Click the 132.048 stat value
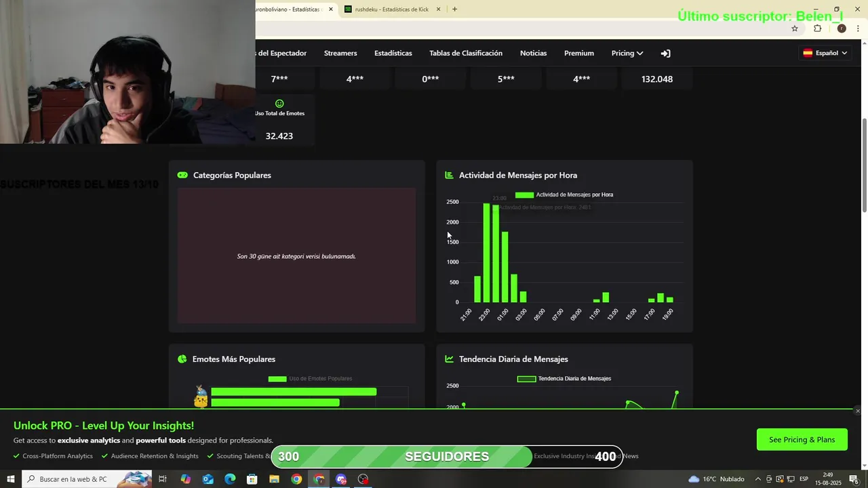 pos(657,79)
